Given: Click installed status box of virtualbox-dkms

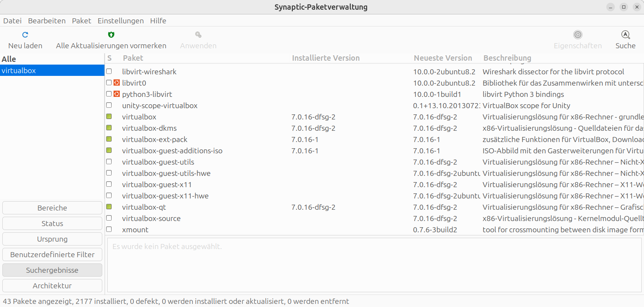Looking at the screenshot, I should [x=109, y=128].
